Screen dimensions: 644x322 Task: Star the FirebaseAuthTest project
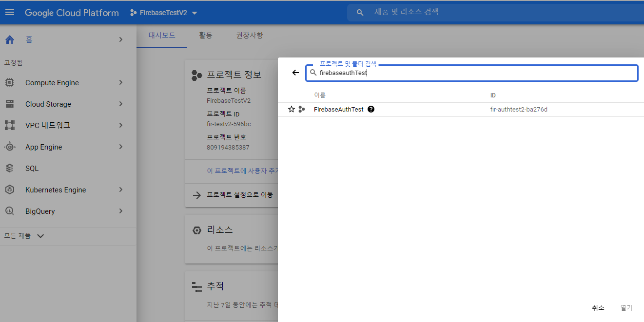(292, 110)
